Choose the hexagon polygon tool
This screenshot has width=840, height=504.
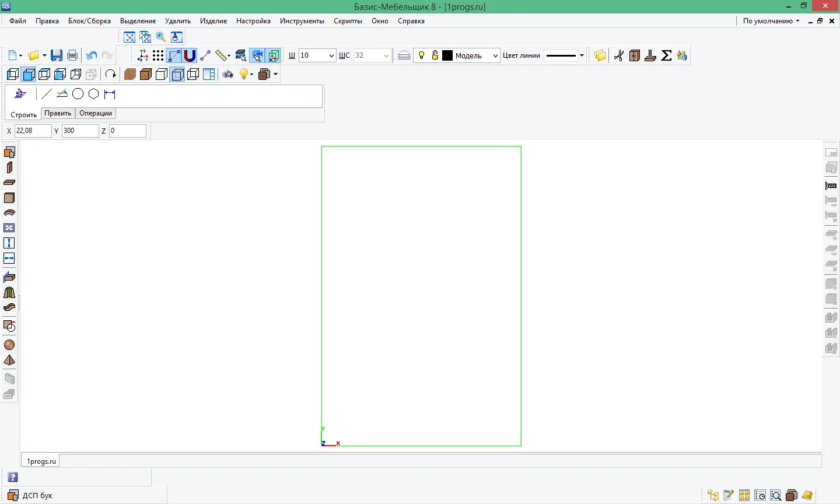click(x=94, y=94)
